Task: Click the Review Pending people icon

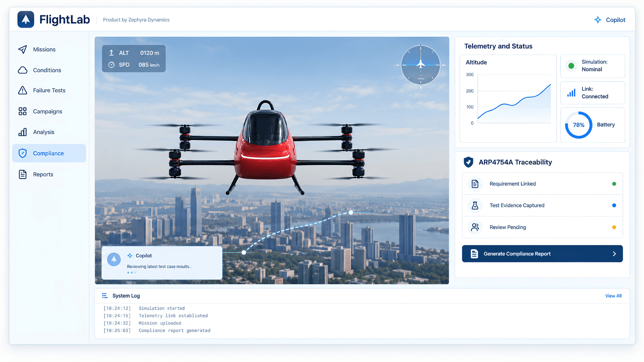Action: click(475, 227)
